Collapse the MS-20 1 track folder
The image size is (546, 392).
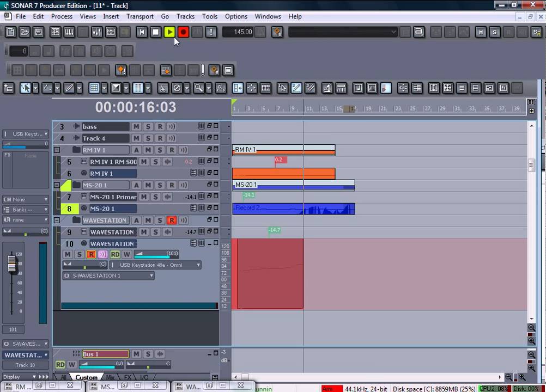coord(57,185)
